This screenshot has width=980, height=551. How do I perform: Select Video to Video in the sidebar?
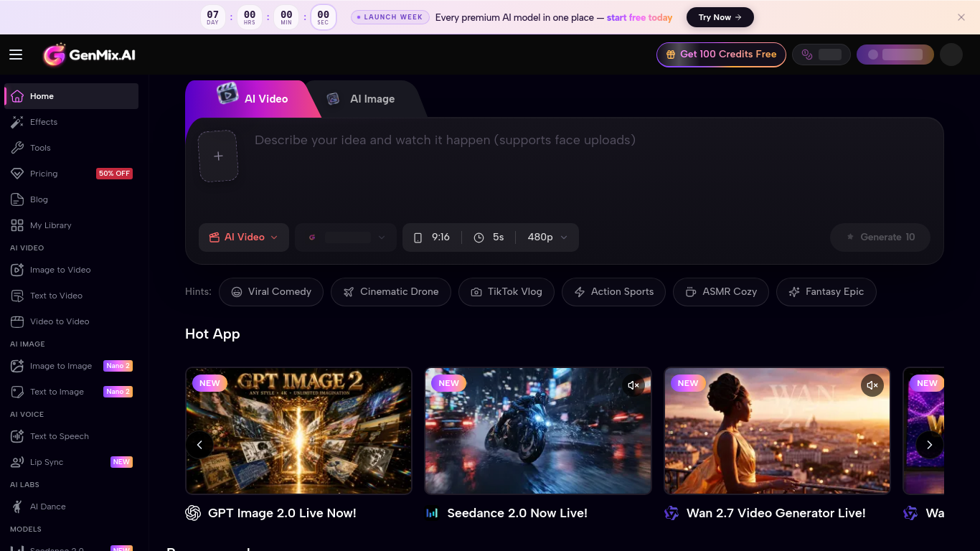72,321
